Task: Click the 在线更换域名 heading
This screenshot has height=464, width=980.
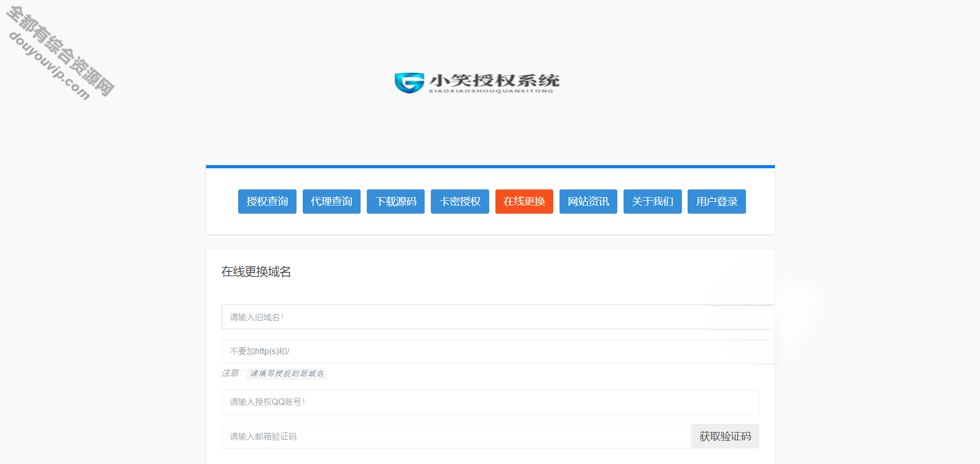Action: pos(256,272)
